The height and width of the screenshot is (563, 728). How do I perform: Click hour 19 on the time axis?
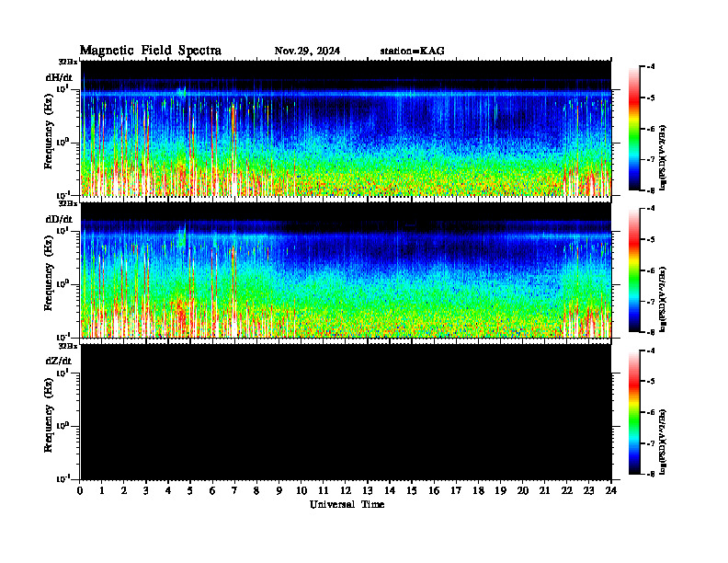500,490
